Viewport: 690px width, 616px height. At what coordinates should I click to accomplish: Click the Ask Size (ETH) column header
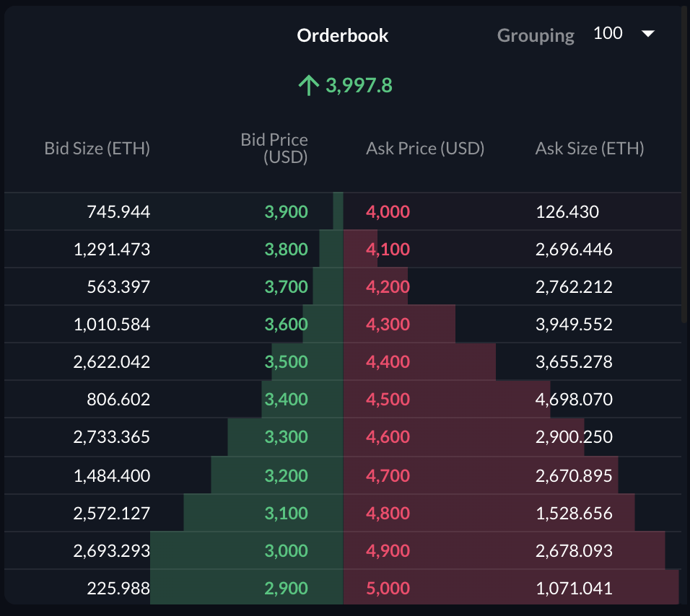pos(590,149)
